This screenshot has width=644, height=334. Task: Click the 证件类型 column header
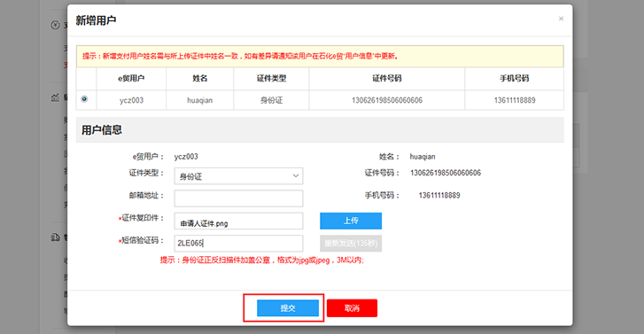tap(271, 79)
